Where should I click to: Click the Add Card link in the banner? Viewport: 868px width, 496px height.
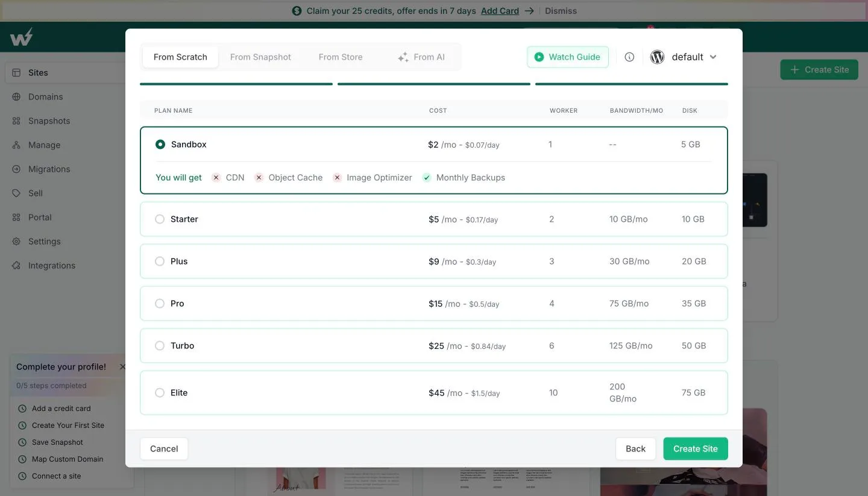(500, 11)
